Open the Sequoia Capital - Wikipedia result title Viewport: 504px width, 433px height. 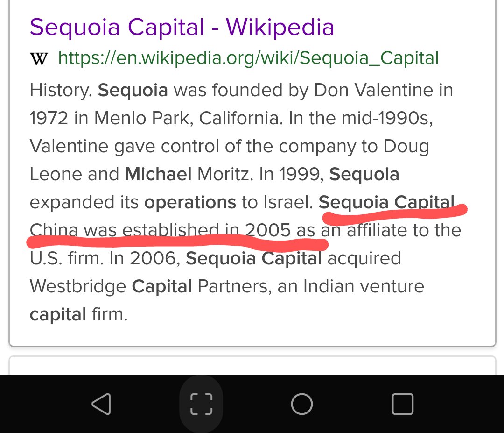click(182, 28)
